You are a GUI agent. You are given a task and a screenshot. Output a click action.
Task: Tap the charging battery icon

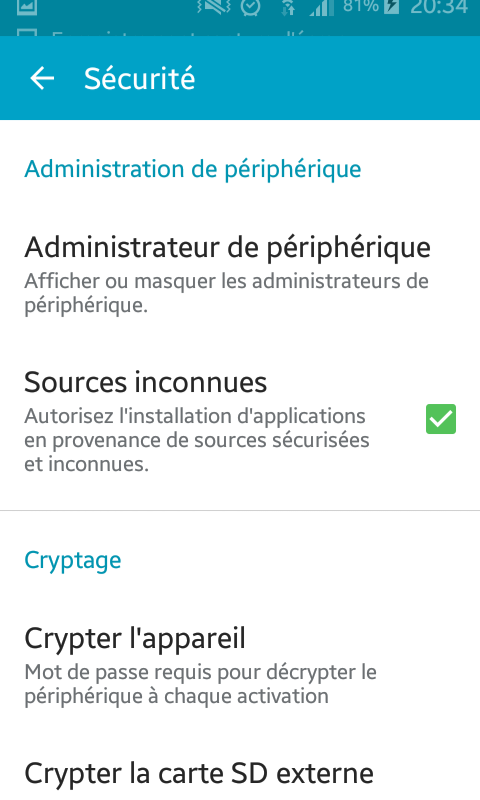coord(391,6)
